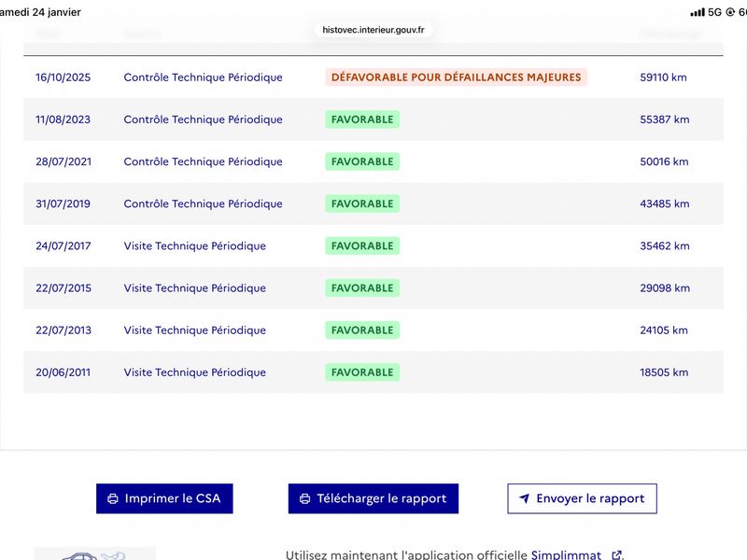This screenshot has width=747, height=560.
Task: Click the date 11/08/2023
Action: [x=63, y=119]
